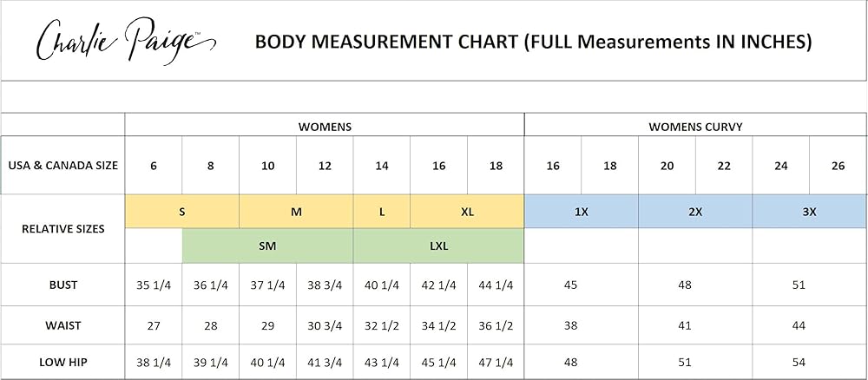This screenshot has height=380, width=868.
Task: Select the WOMENS CURVY section header
Action: tap(695, 127)
